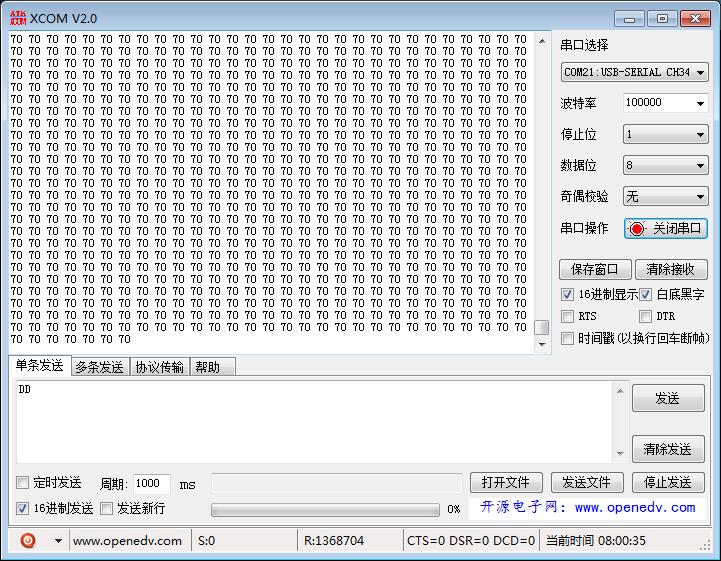Click the receive window scroll down arrow
Screen dimensions: 721x561
coord(542,344)
